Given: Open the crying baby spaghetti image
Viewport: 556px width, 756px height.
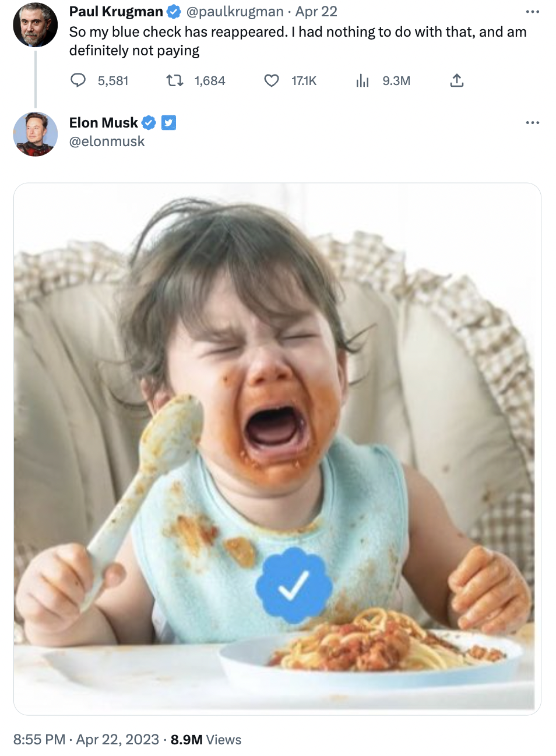Looking at the screenshot, I should [x=277, y=448].
